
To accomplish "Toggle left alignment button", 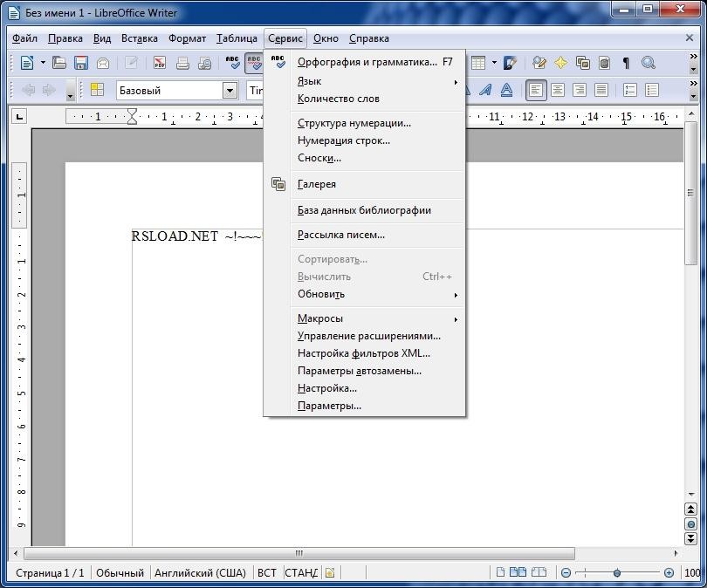I will (536, 90).
